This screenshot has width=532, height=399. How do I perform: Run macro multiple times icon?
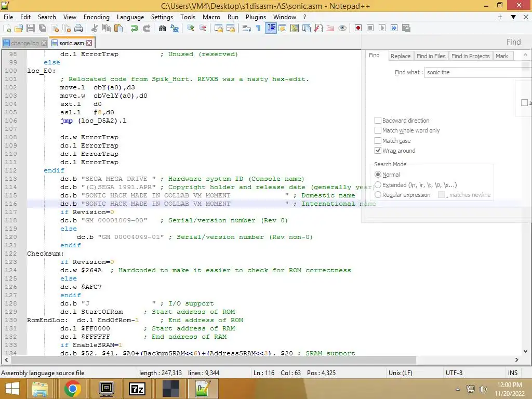(394, 28)
